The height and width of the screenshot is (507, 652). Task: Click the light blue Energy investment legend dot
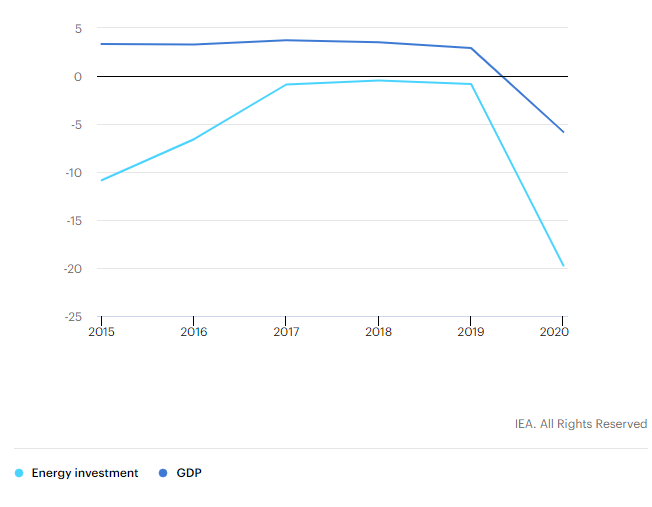click(20, 473)
